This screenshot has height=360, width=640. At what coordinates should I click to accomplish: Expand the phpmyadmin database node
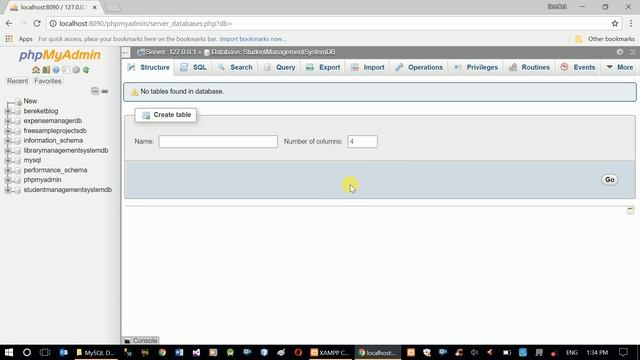(x=8, y=180)
